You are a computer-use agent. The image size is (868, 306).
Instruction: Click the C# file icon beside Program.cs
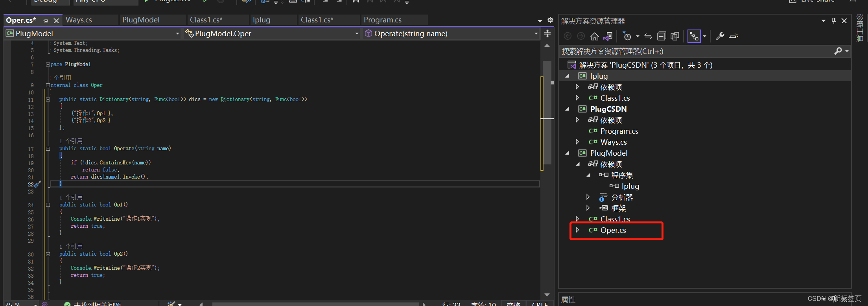pyautogui.click(x=593, y=131)
